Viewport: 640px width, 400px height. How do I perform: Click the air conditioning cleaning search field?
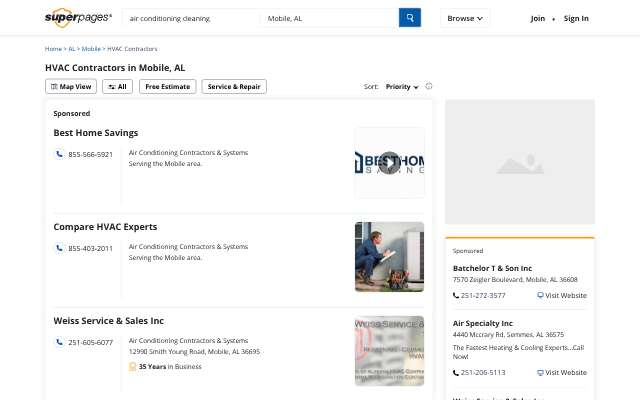tap(190, 18)
